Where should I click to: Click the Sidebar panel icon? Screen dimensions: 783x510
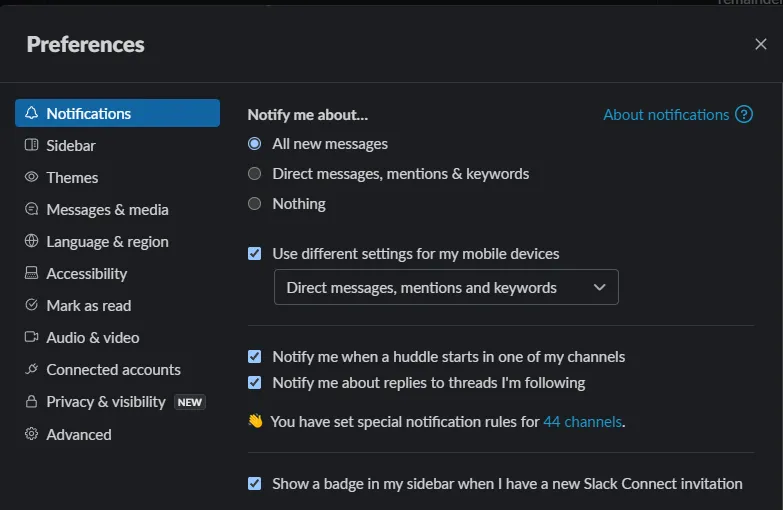click(x=32, y=146)
